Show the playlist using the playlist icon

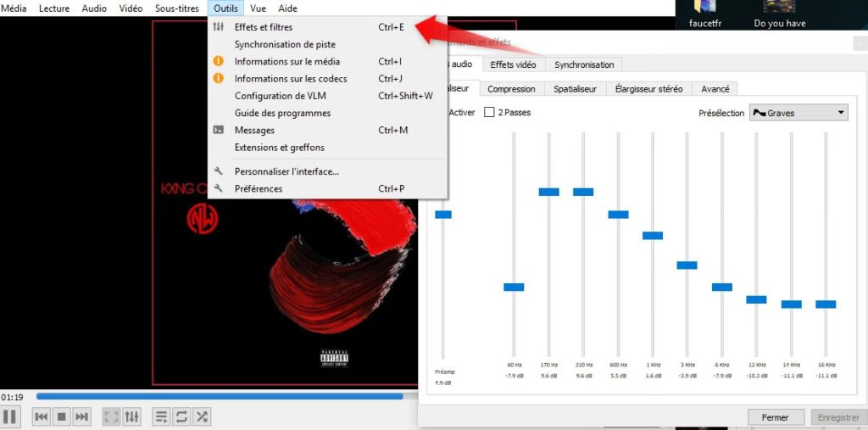click(x=161, y=416)
